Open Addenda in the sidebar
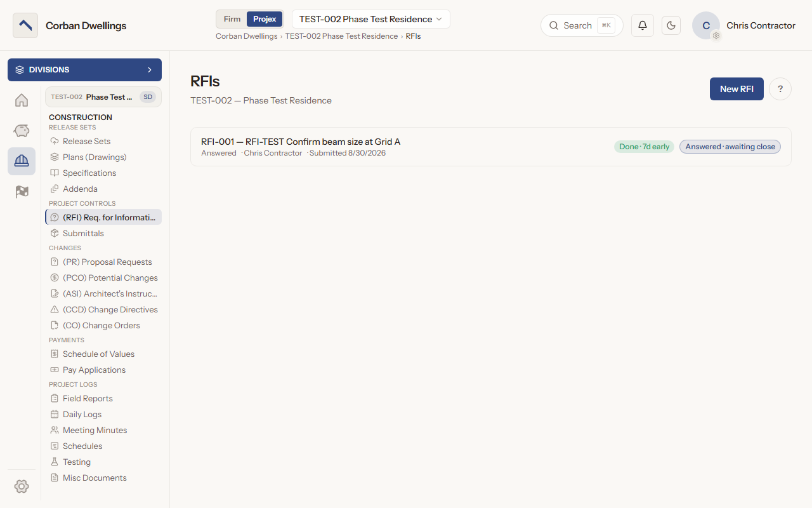812x508 pixels. (103, 189)
